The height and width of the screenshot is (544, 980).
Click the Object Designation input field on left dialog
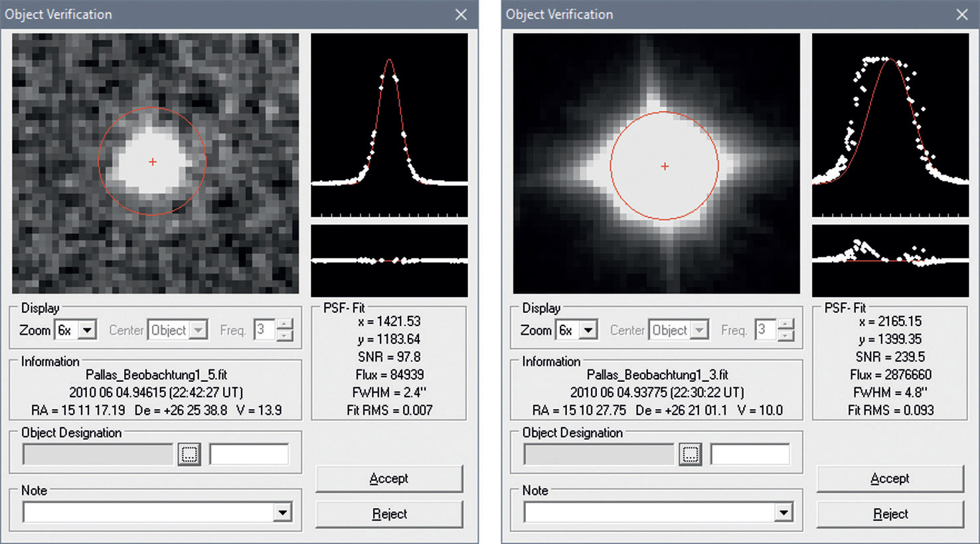[97, 454]
